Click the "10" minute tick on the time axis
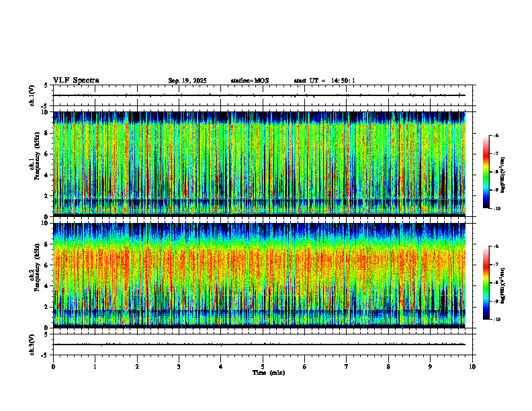532x411 pixels. coord(472,367)
